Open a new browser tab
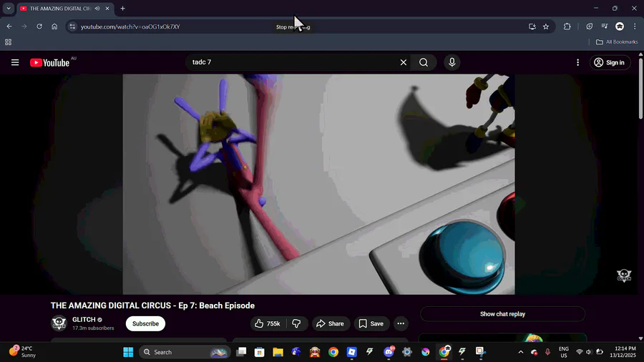The height and width of the screenshot is (362, 644). pyautogui.click(x=122, y=8)
